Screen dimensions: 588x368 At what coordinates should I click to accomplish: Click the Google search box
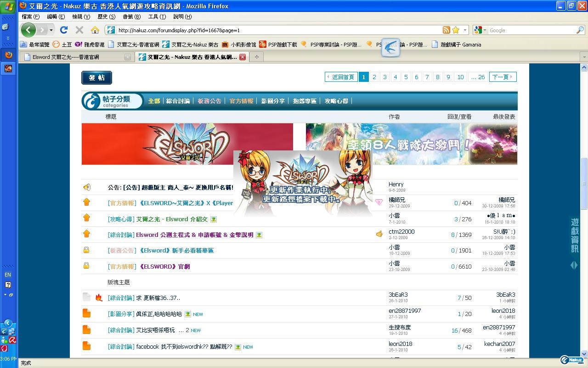(x=532, y=30)
